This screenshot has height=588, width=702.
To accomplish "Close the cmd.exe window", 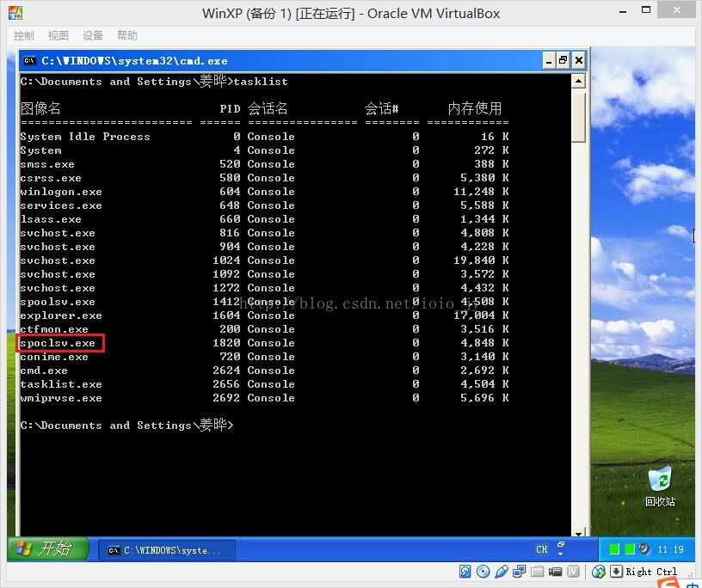I will (x=578, y=60).
